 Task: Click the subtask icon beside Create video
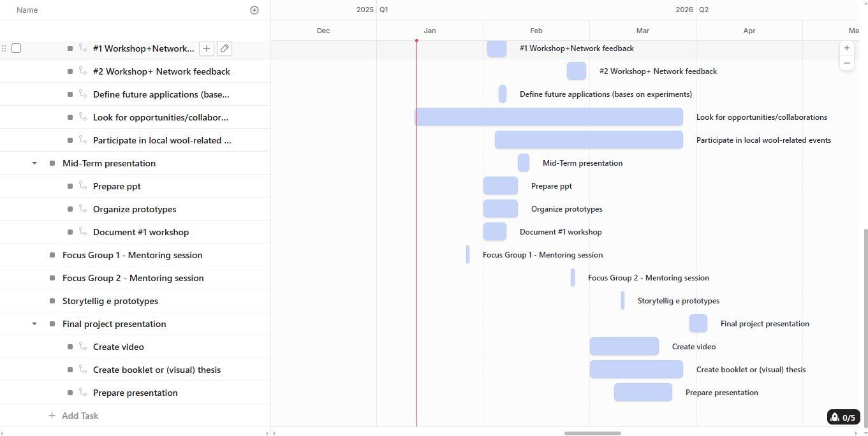(83, 346)
